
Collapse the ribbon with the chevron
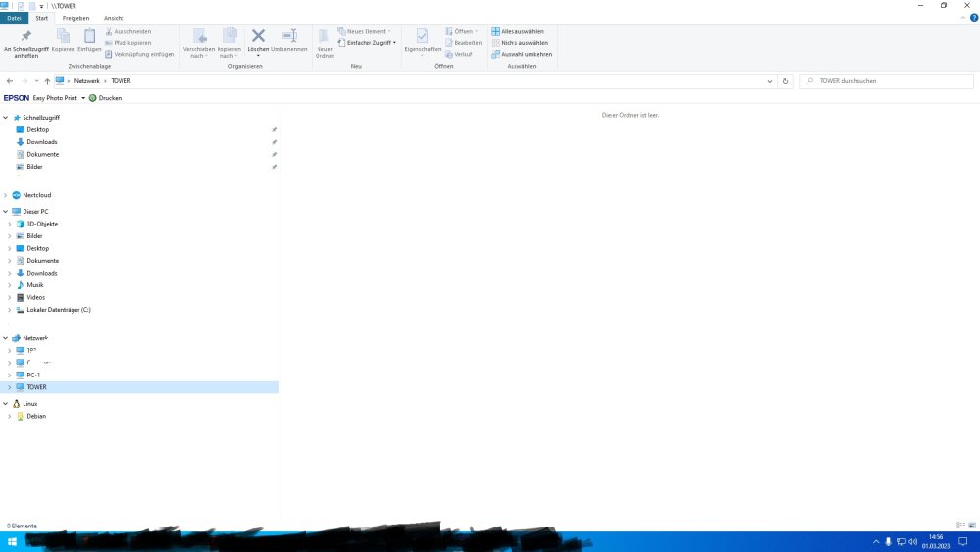962,18
